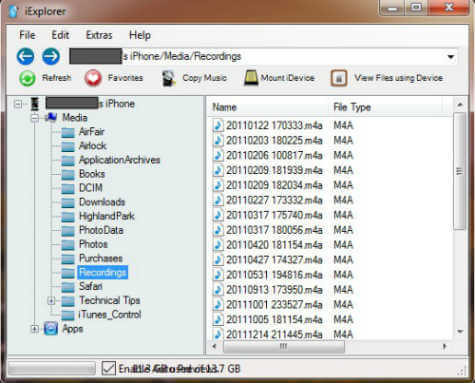The width and height of the screenshot is (475, 383).
Task: Click the scroll up arrow of file list
Action: point(460,105)
